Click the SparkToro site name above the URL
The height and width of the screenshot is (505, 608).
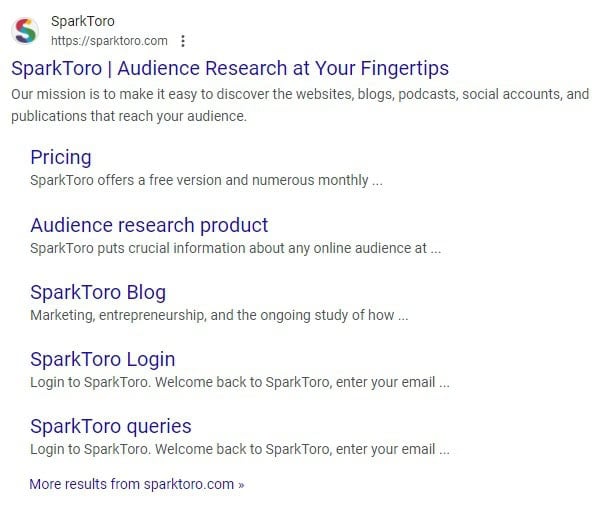click(83, 21)
